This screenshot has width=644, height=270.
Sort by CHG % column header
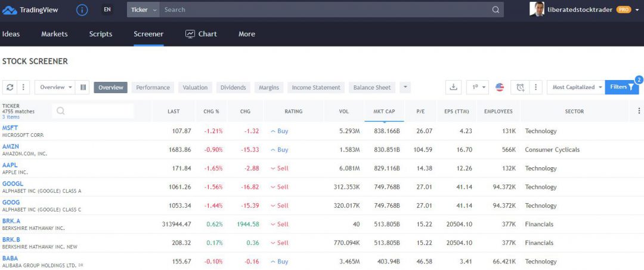click(211, 111)
